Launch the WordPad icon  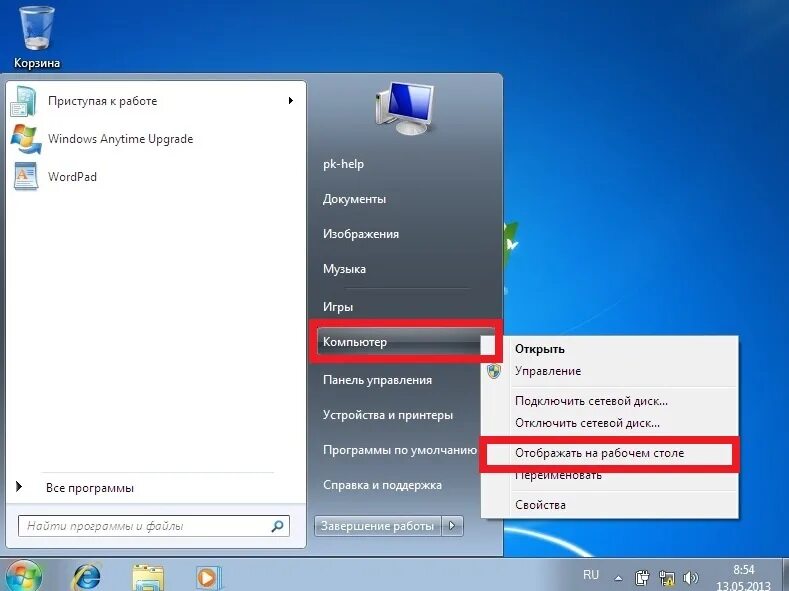[x=26, y=177]
